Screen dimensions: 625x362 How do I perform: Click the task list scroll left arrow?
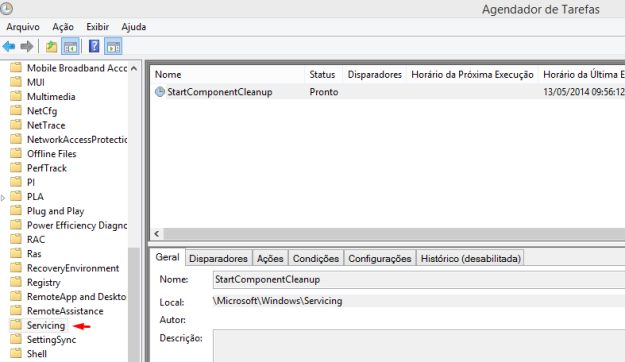pos(157,234)
